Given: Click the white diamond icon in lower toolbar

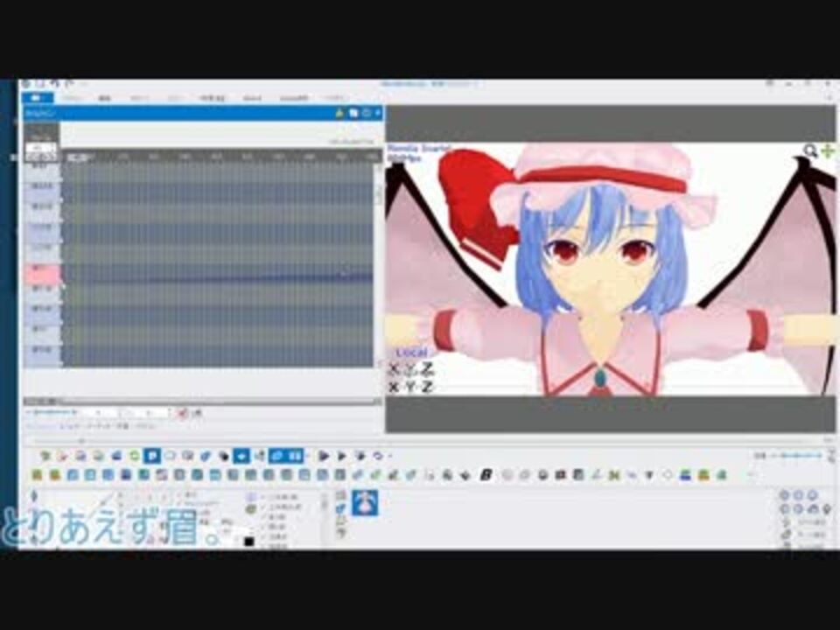Looking at the screenshot, I should tap(668, 474).
